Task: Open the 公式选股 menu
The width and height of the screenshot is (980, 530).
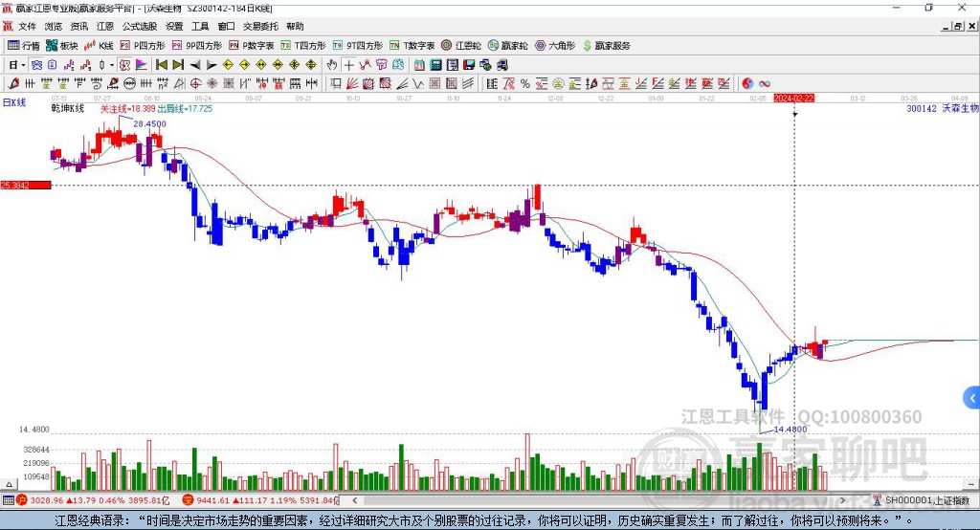Action: click(140, 26)
